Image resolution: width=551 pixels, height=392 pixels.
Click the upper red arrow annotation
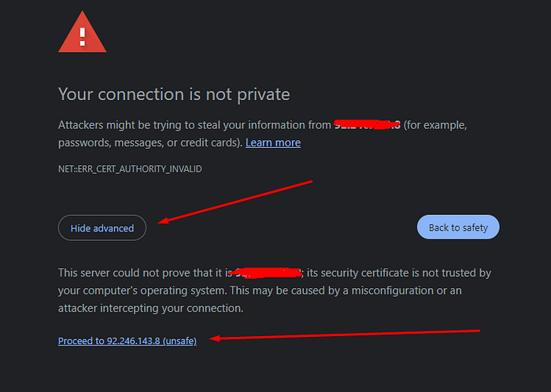236,202
